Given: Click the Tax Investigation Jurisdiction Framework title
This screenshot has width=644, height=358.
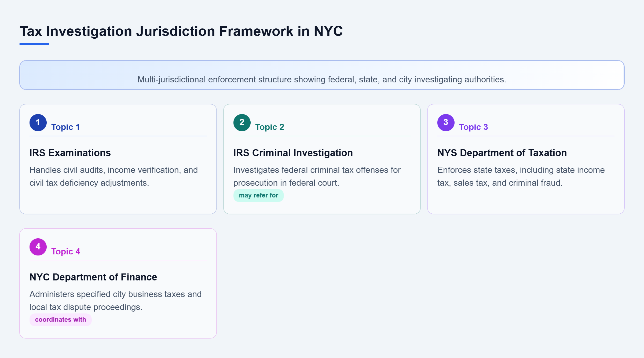Looking at the screenshot, I should tap(181, 31).
